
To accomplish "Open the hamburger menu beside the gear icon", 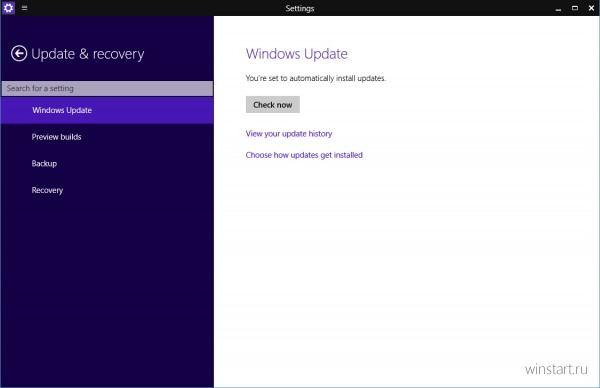I will point(24,8).
